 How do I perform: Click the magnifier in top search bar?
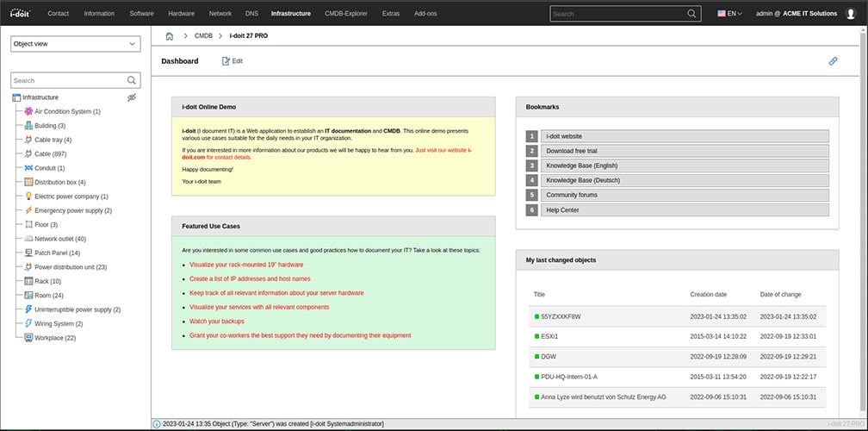tap(692, 13)
